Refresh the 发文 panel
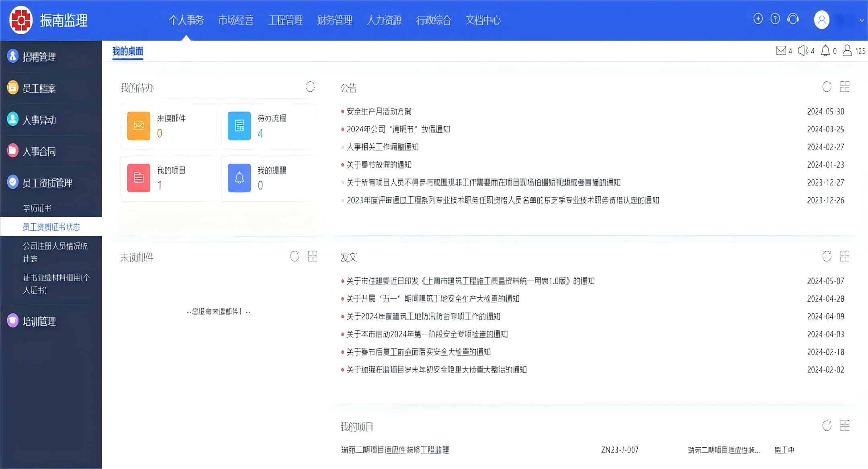868x469 pixels. point(827,257)
